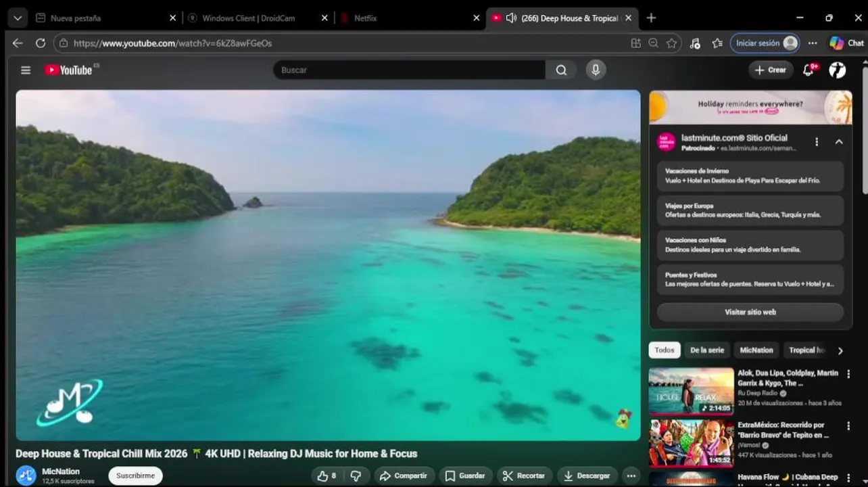868x487 pixels.
Task: Open YouTube notifications bell
Action: click(x=809, y=70)
